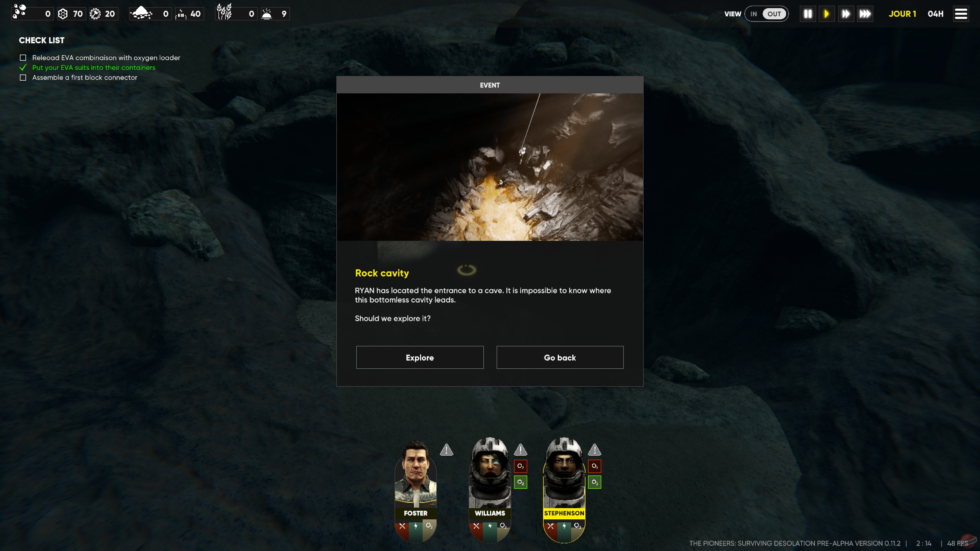Screen dimensions: 980x551
Task: Click Williams' red O2 warning indicator
Action: click(520, 466)
